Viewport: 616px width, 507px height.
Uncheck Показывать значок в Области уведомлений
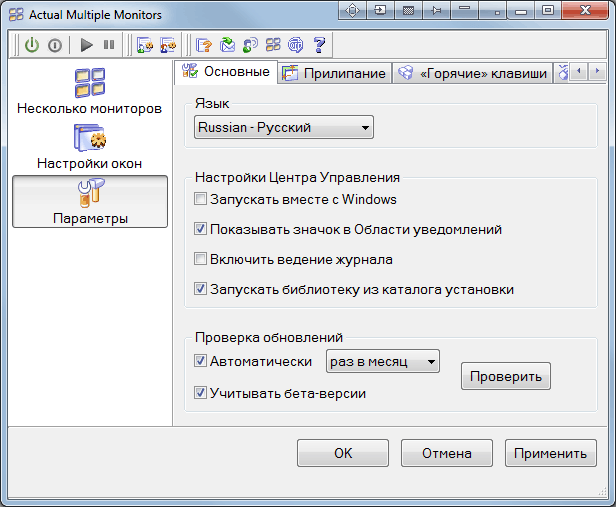click(200, 229)
